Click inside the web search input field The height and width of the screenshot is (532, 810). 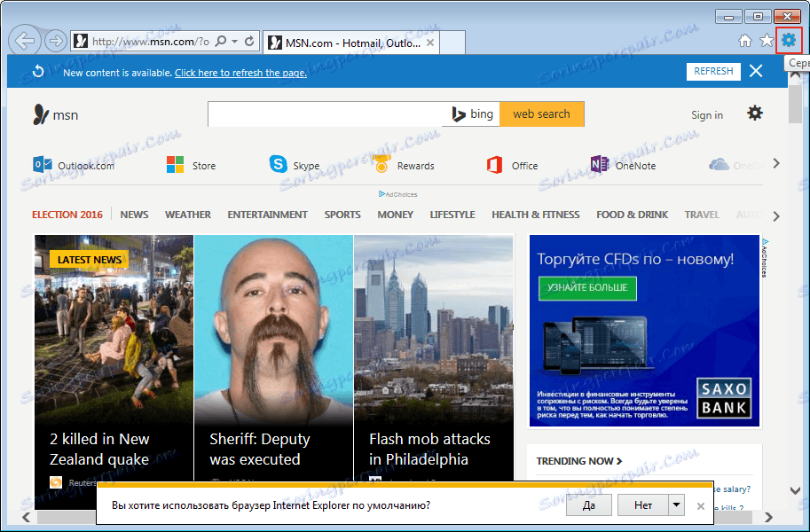[x=328, y=113]
